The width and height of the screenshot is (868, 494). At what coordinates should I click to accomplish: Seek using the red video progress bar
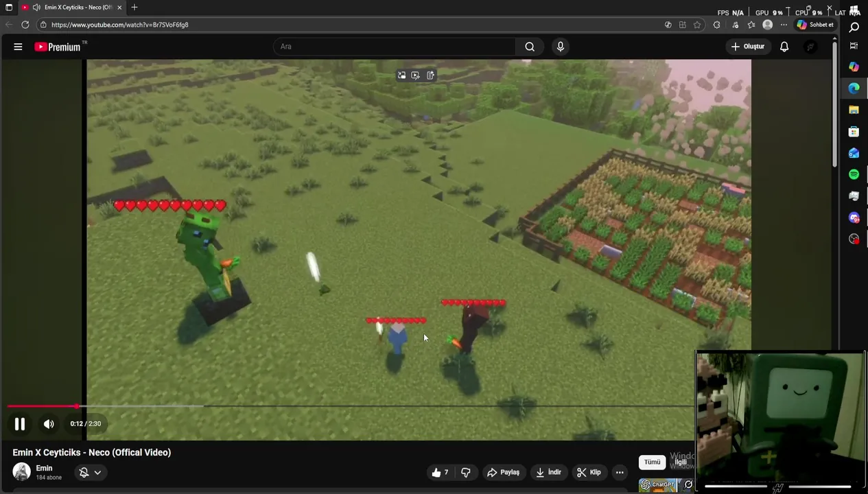(x=350, y=406)
